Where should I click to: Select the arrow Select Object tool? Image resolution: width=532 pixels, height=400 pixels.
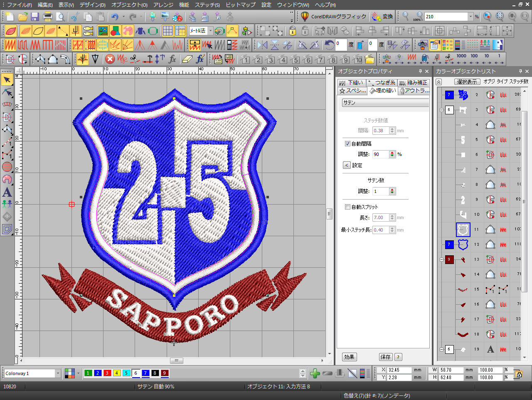[7, 79]
